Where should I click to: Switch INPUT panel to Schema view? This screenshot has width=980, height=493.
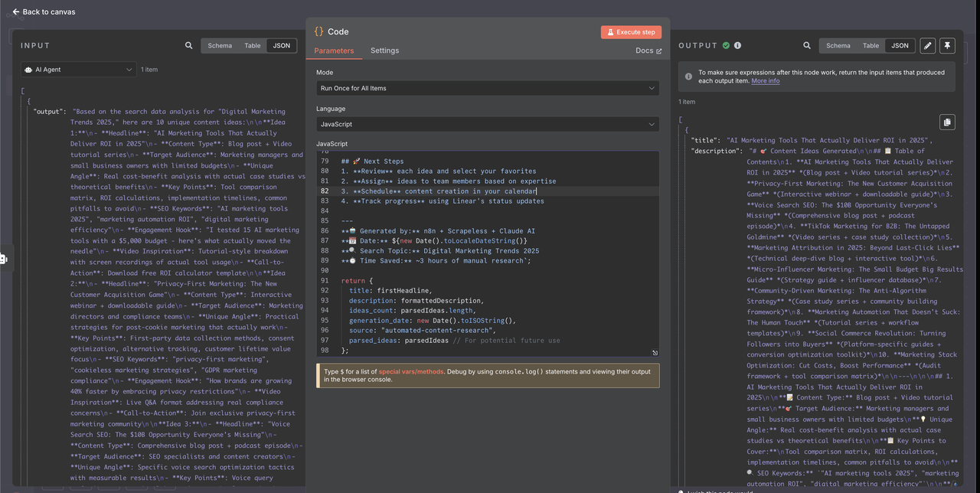click(x=220, y=45)
